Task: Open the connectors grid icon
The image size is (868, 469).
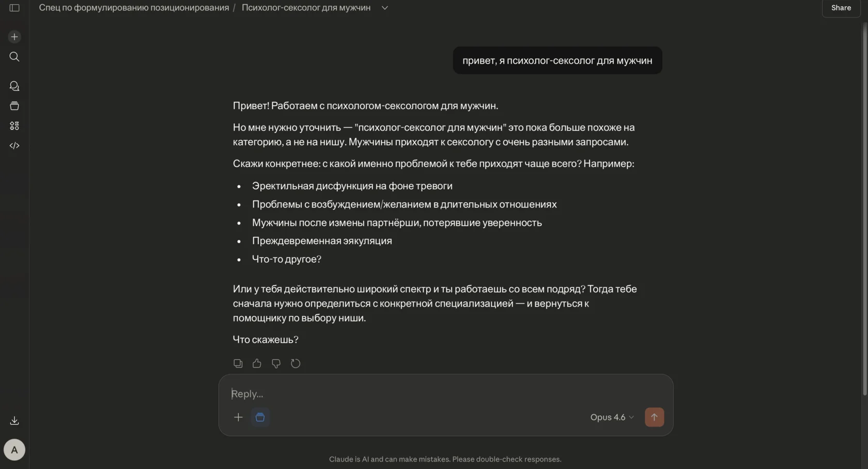Action: pyautogui.click(x=14, y=126)
